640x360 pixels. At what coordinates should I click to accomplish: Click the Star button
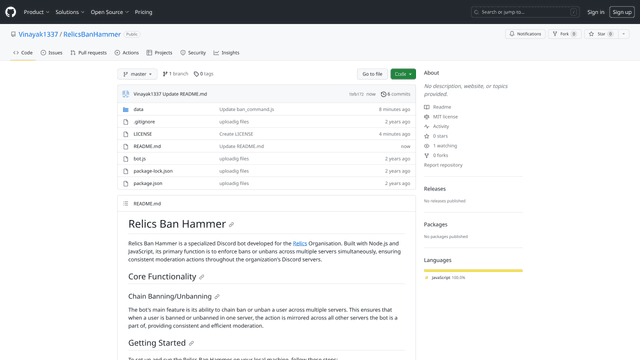pos(601,34)
